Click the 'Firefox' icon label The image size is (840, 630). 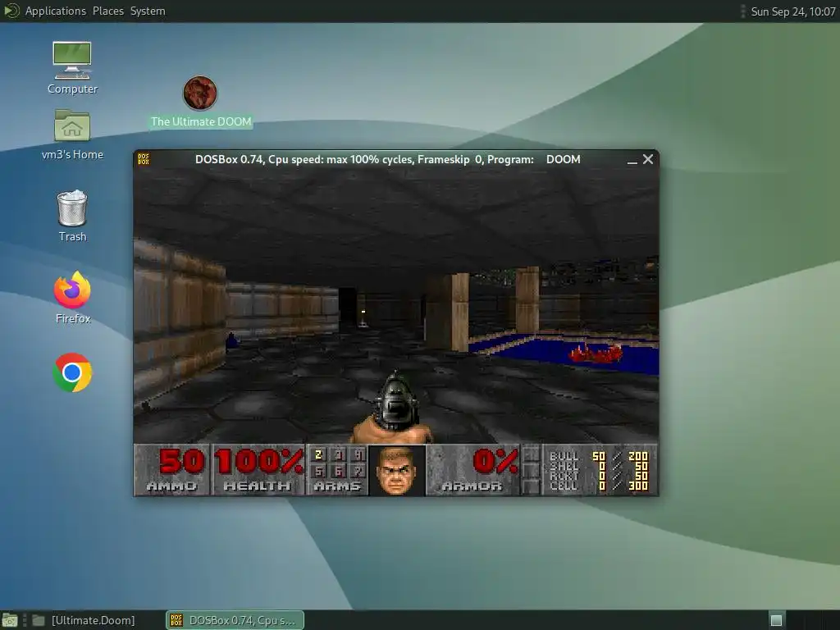pos(73,318)
